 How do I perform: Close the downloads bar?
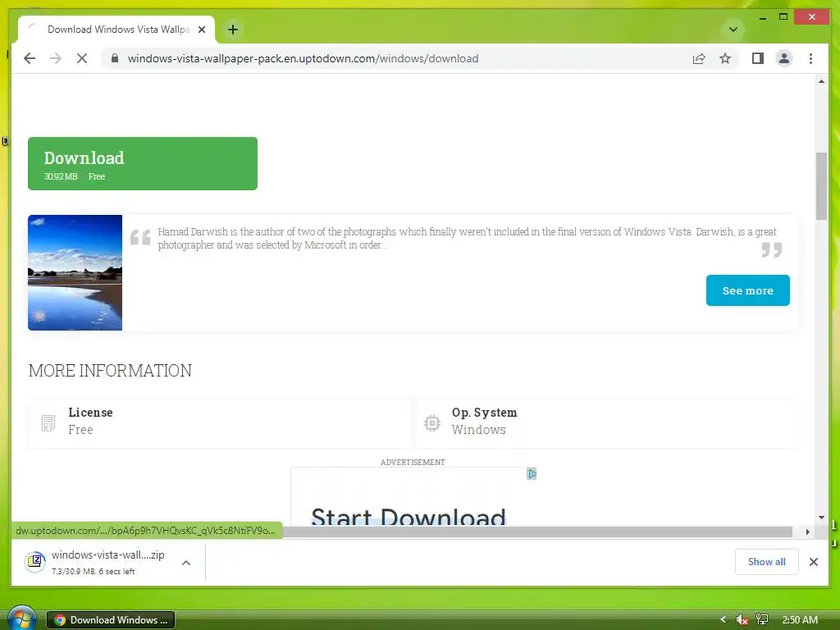click(814, 561)
